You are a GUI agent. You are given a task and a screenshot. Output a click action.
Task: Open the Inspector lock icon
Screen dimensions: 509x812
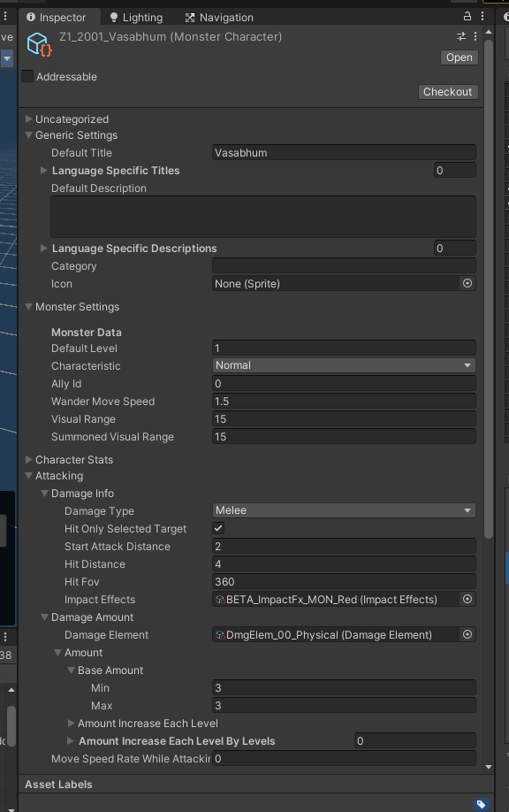click(x=467, y=17)
